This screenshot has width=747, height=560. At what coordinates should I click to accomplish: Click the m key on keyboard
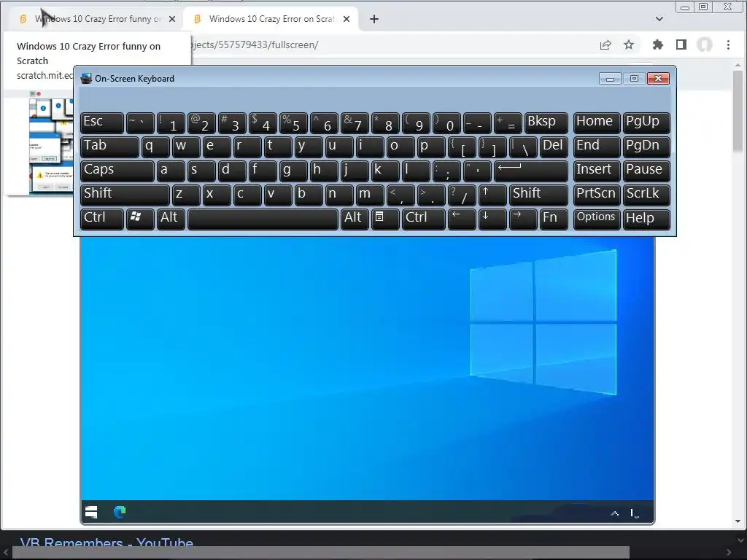370,195
